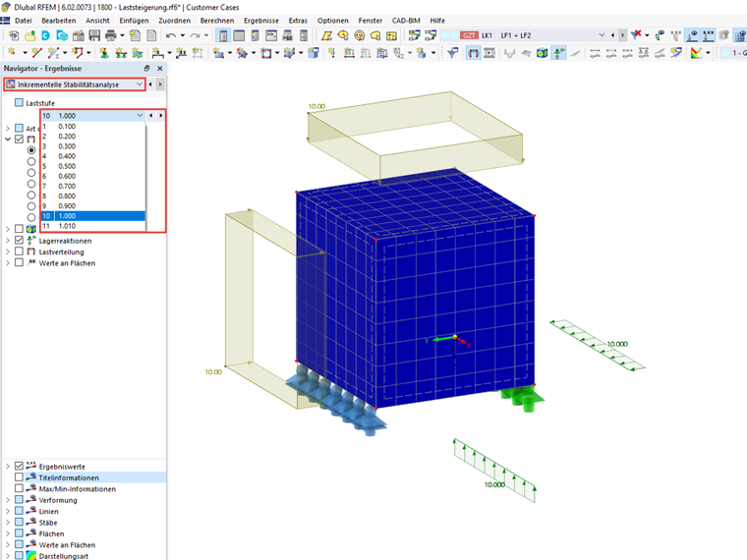
Task: Expand the Lagerreaktionen tree node
Action: click(8, 241)
